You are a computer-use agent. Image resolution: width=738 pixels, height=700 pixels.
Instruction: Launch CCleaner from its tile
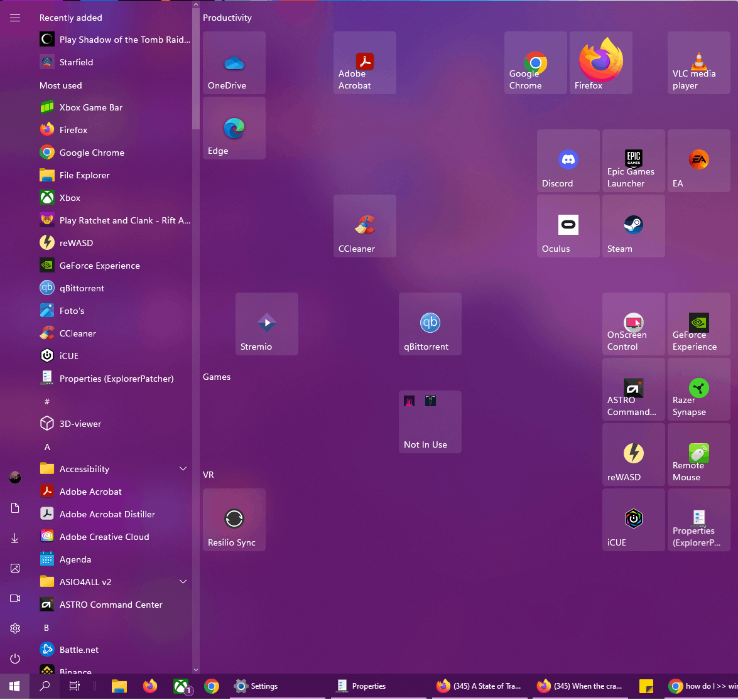[364, 226]
